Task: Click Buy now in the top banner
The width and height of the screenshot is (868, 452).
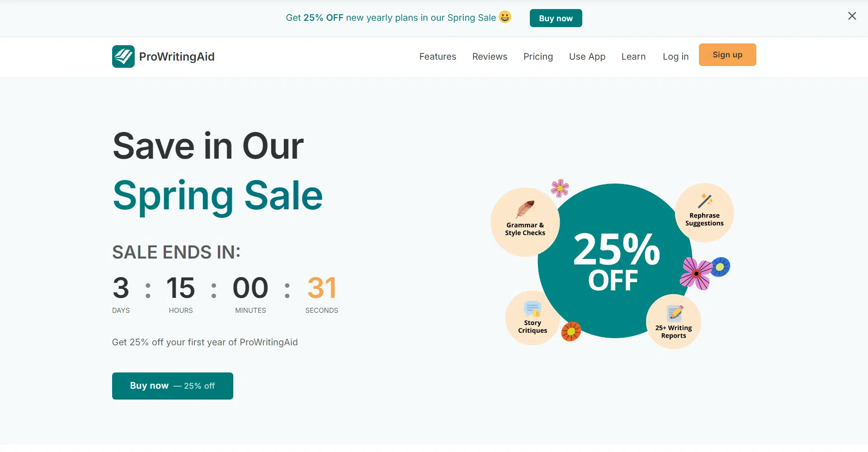Action: coord(556,18)
